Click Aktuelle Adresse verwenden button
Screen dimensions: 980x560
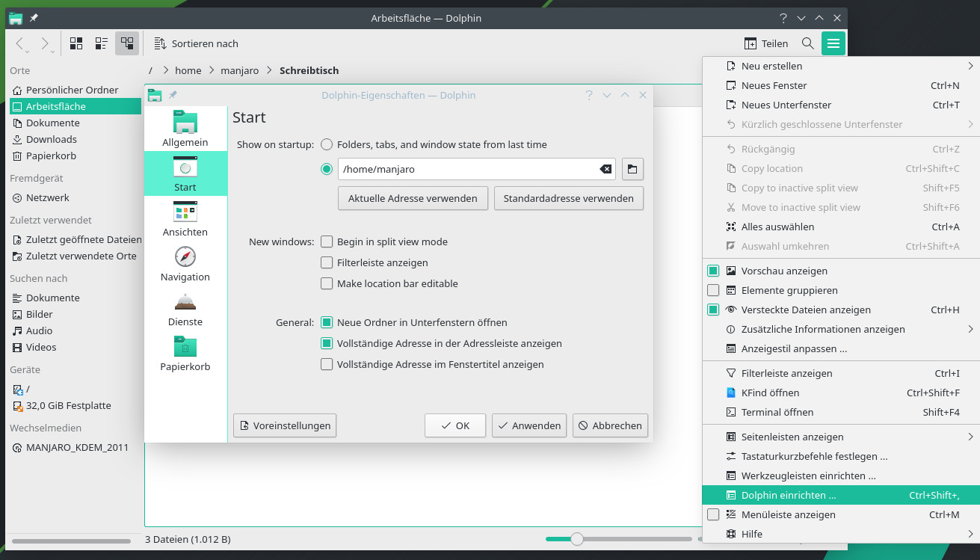click(x=413, y=198)
